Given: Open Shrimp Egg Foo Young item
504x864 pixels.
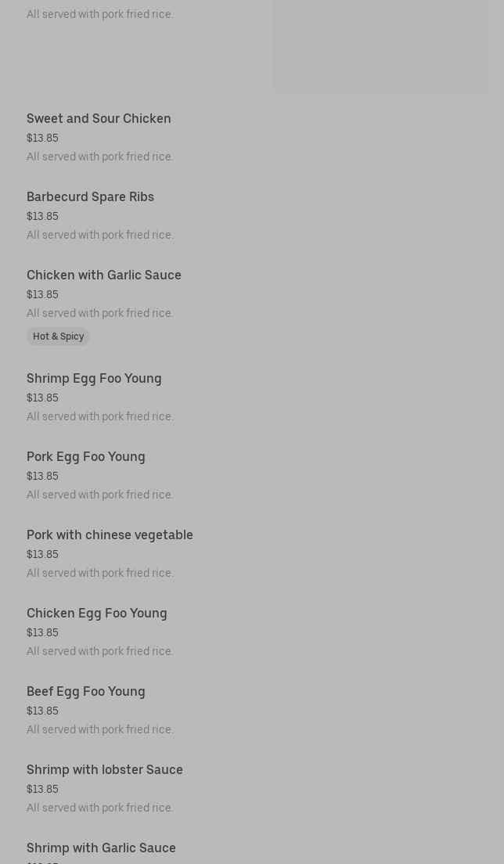Looking at the screenshot, I should pos(94,379).
